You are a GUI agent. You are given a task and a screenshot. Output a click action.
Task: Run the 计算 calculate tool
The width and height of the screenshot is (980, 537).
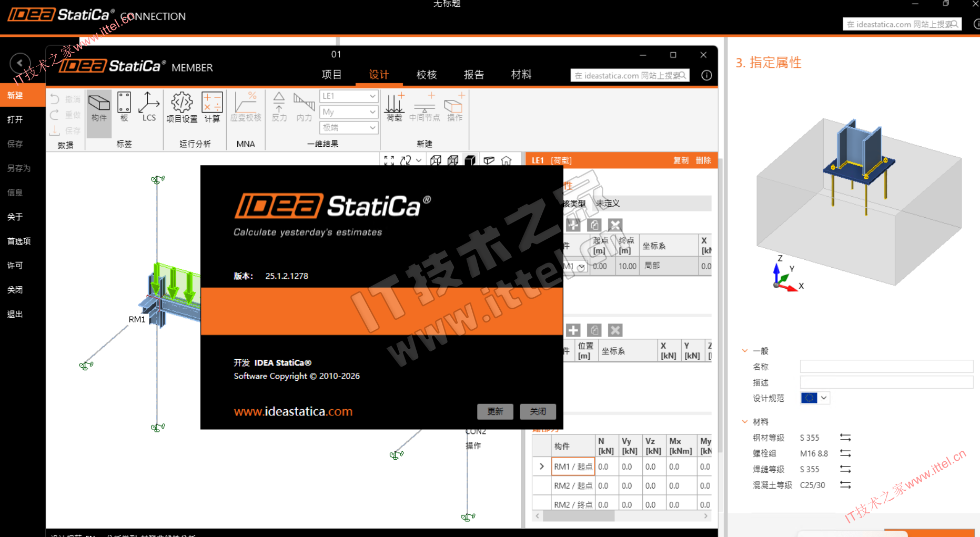point(212,108)
